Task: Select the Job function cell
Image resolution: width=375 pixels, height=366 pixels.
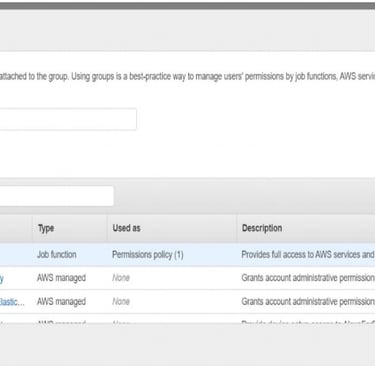Action: click(x=57, y=255)
